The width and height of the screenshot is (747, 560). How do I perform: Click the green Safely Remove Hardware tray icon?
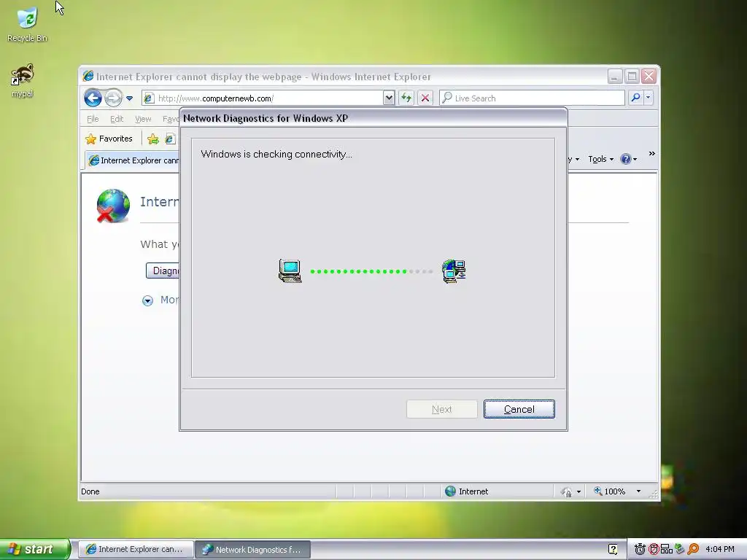point(680,549)
